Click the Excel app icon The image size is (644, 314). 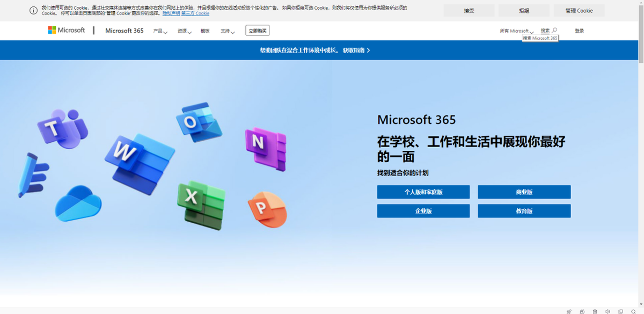[201, 205]
